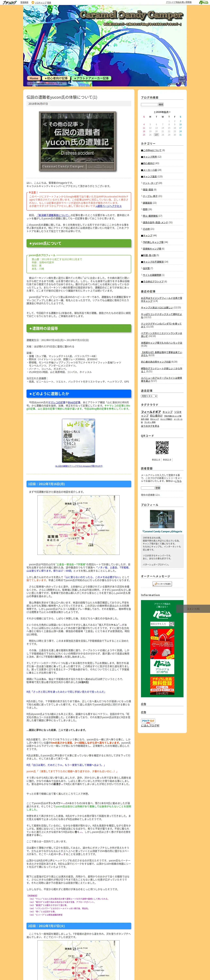Open the 虫対策 subcategory
210x980 pixels.
pos(146,268)
